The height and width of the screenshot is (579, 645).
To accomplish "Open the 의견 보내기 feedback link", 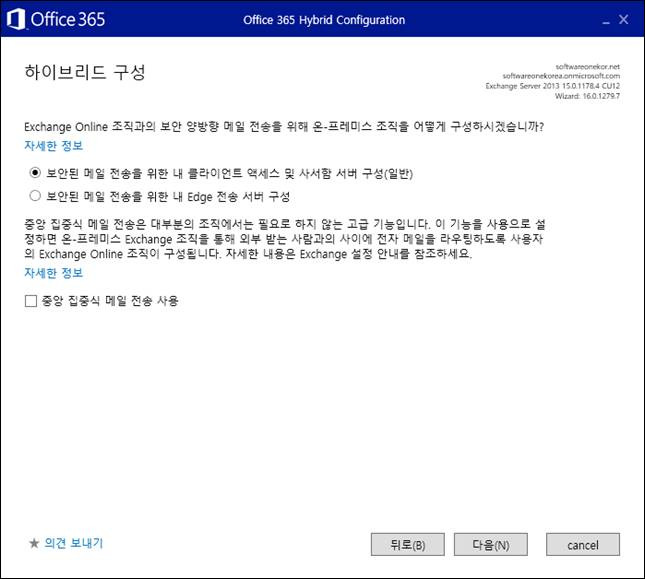I will coord(74,543).
